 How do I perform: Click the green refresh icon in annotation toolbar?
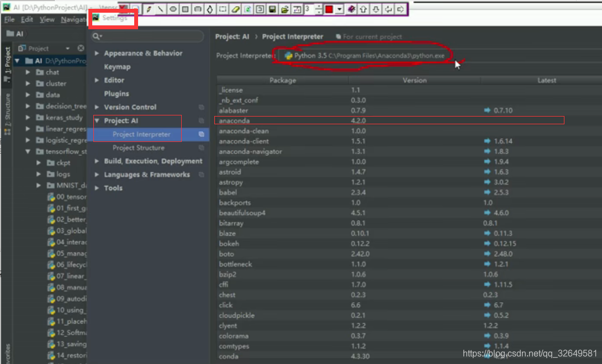[247, 9]
